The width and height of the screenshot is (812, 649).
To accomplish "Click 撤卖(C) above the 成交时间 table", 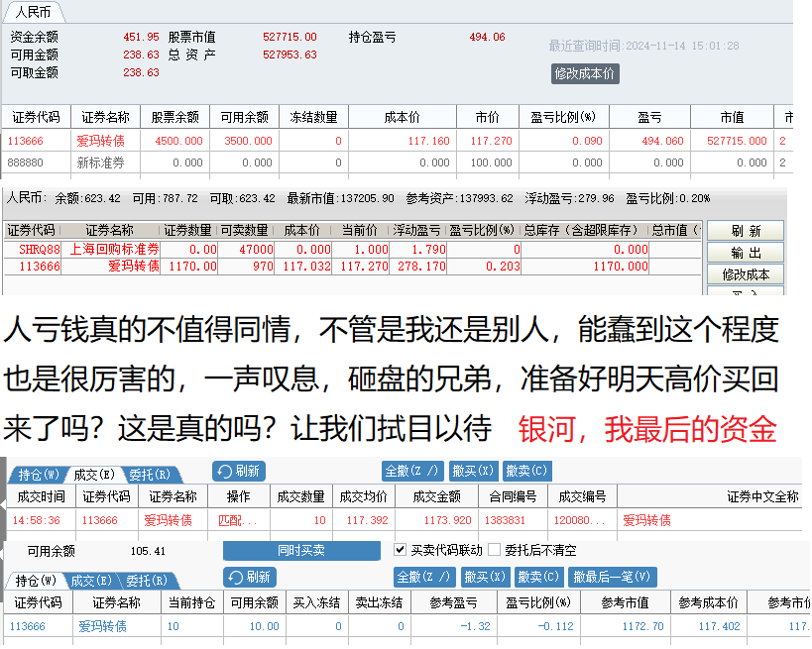I will [x=525, y=472].
